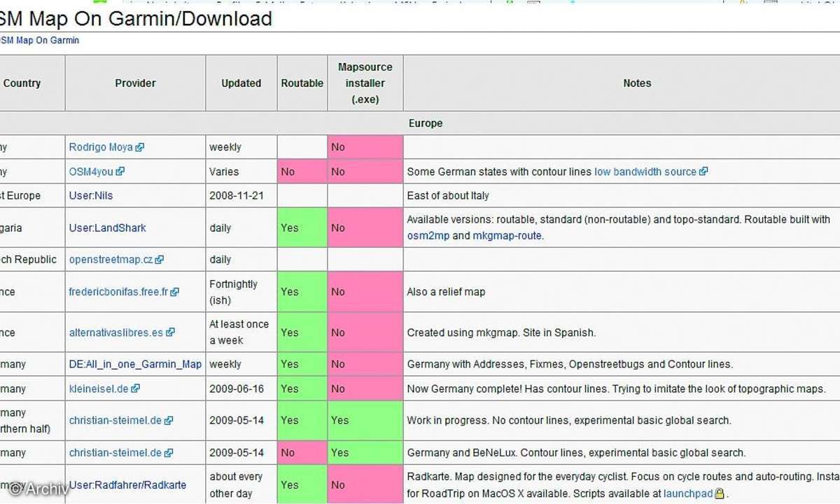Image resolution: width=840 pixels, height=504 pixels.
Task: Click the Europe section heading row
Action: 426,123
